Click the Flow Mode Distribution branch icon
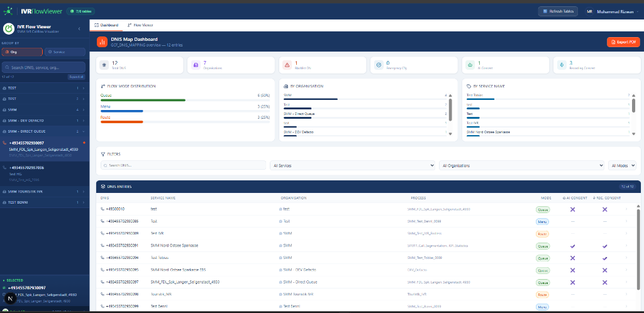 tap(103, 86)
